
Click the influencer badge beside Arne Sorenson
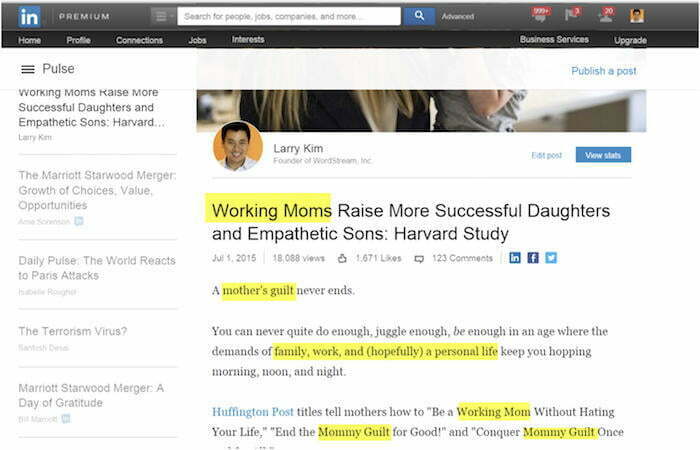point(79,221)
